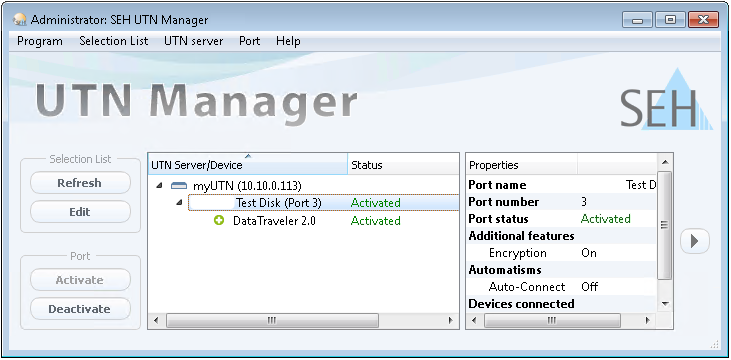Click the round right-arrow expand panel button
This screenshot has height=360, width=731.
click(695, 241)
